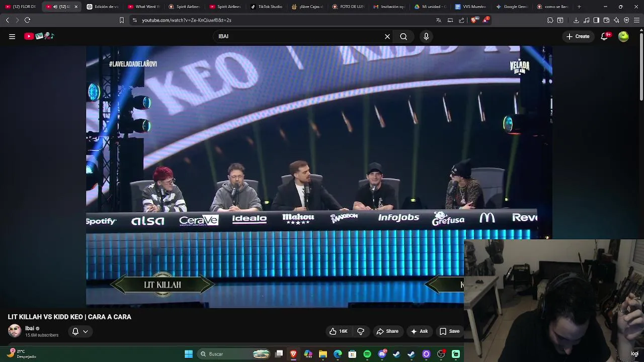This screenshot has width=644, height=362.
Task: Click the youtube.com address bar URL
Action: coord(186,20)
